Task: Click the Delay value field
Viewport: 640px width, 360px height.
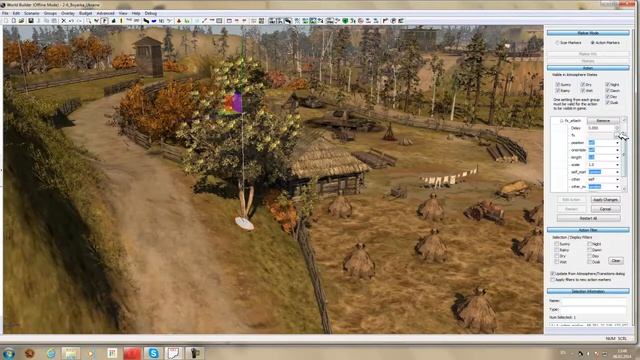Action: click(601, 128)
